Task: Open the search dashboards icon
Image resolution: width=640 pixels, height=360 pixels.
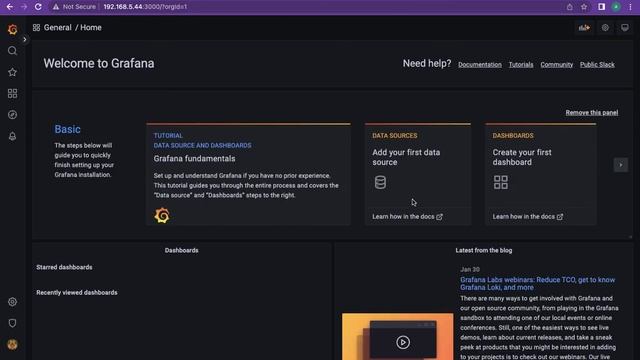Action: [x=12, y=51]
